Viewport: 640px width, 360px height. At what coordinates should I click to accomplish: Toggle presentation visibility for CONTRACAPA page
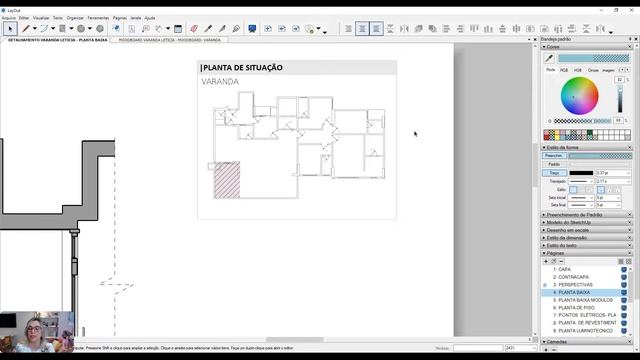[x=624, y=277]
